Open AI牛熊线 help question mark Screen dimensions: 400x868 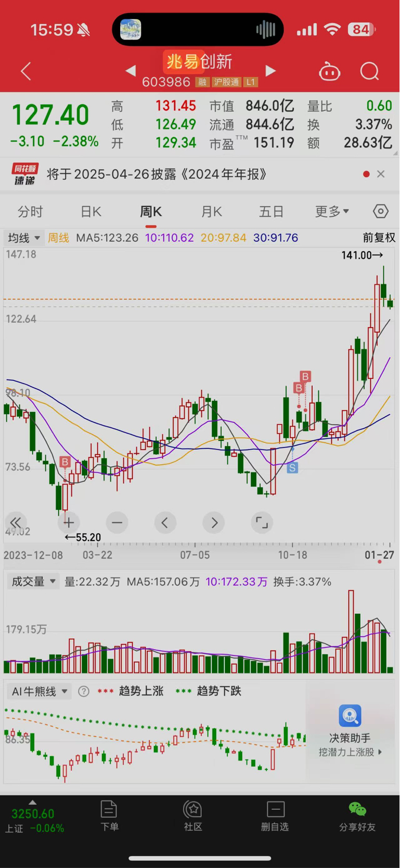[x=83, y=691]
